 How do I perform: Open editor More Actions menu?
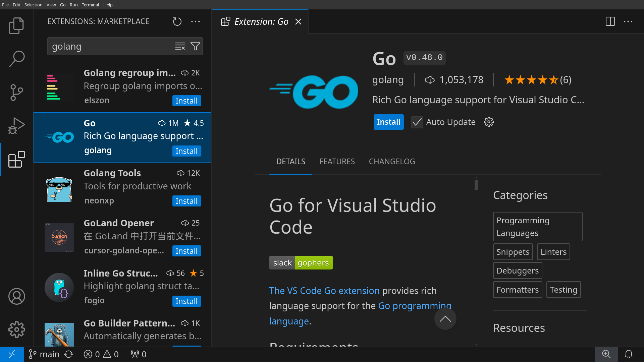628,21
